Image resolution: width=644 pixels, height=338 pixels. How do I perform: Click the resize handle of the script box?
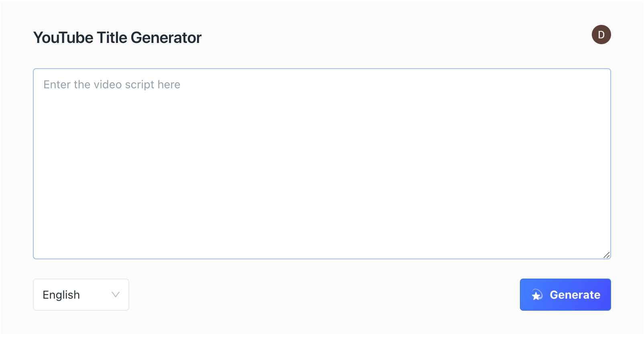pyautogui.click(x=607, y=255)
